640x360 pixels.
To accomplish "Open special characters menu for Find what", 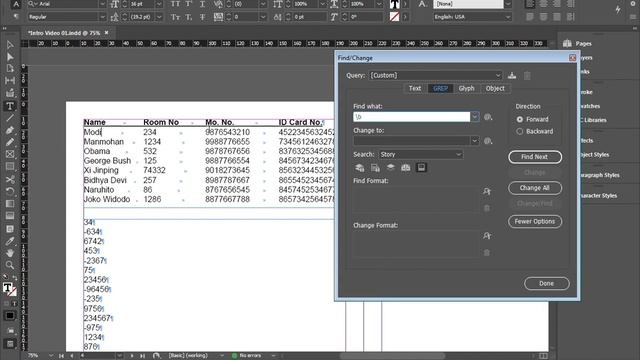I will click(x=488, y=117).
